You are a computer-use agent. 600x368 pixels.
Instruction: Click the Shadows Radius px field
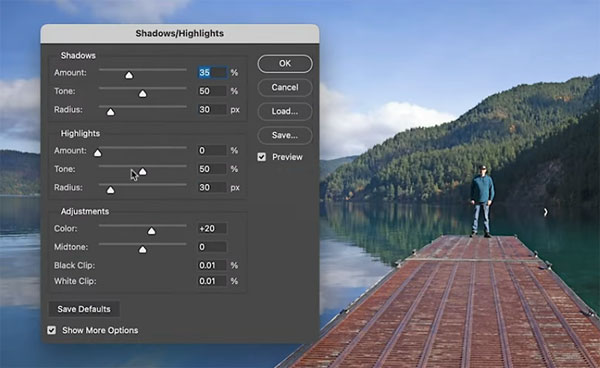point(212,109)
